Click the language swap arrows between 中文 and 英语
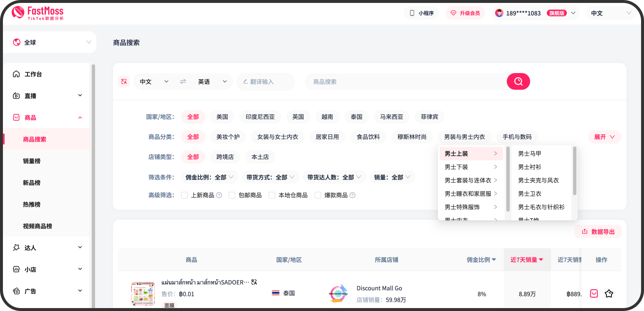Viewport: 644px width, 311px height. [183, 81]
